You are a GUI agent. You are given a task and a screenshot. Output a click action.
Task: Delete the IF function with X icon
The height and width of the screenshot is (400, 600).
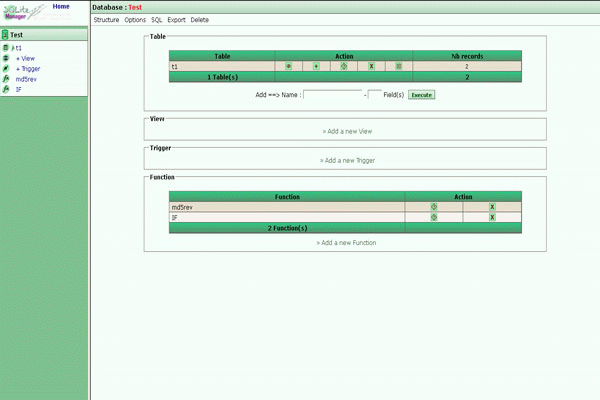[x=492, y=217]
